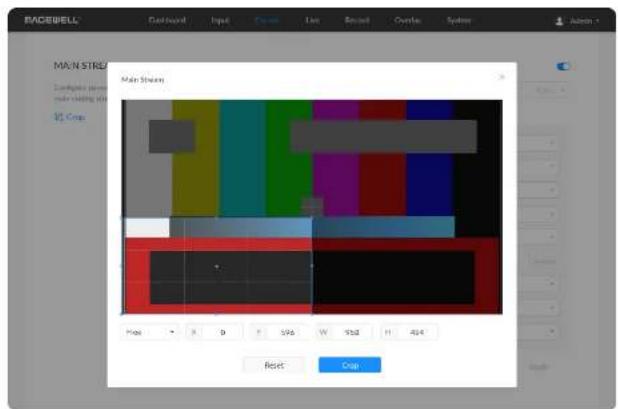
Task: Click the Crop link under Main Stream
Action: pos(70,117)
